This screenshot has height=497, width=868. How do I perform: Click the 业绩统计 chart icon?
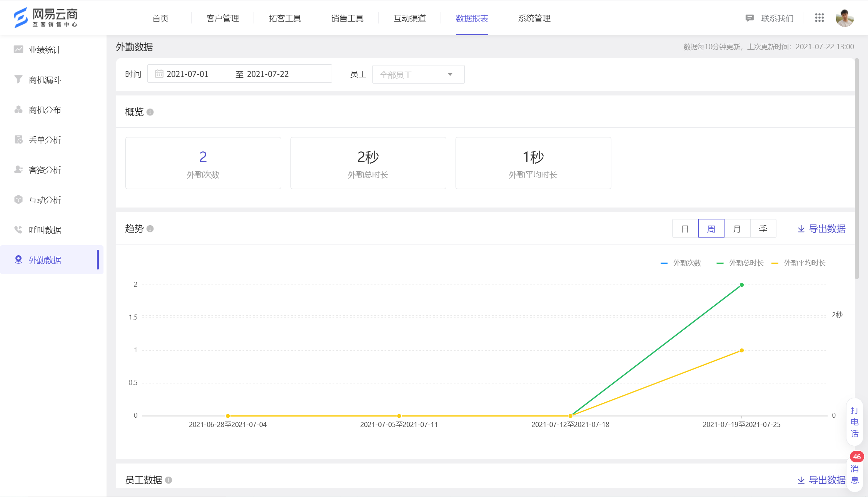click(18, 49)
